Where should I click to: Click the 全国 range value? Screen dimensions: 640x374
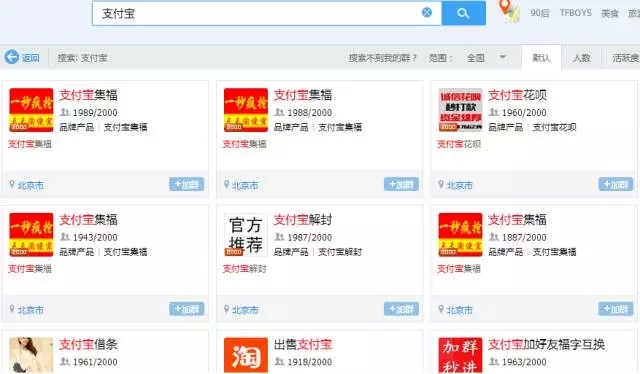(476, 58)
